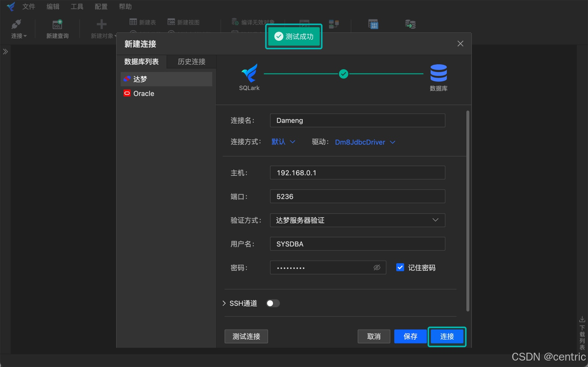Select 达梦 in the database list

click(166, 79)
